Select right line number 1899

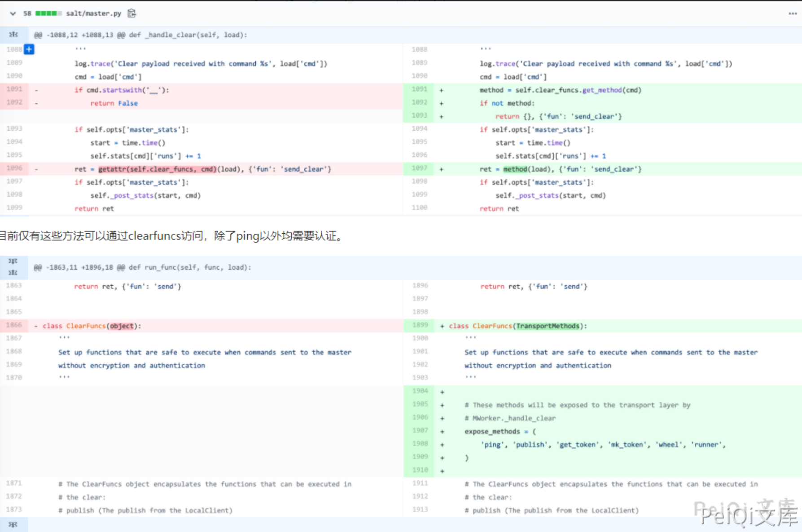420,325
